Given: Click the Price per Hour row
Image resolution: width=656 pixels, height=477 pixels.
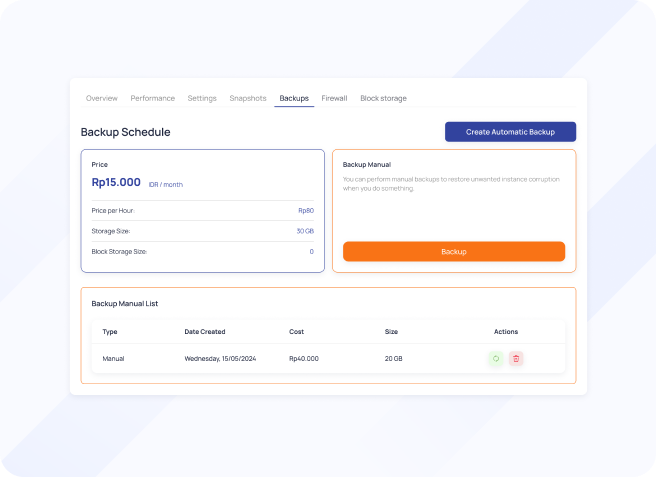Looking at the screenshot, I should tap(202, 211).
